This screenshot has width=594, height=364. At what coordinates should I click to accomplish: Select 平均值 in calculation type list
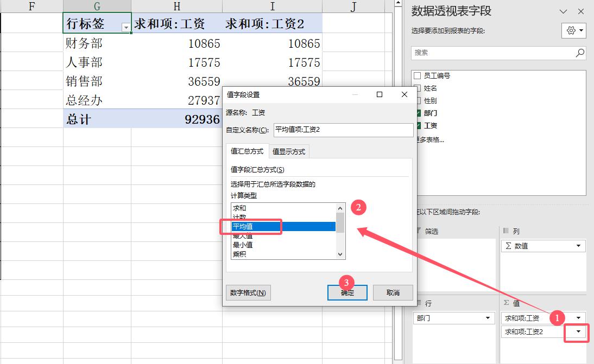point(283,226)
